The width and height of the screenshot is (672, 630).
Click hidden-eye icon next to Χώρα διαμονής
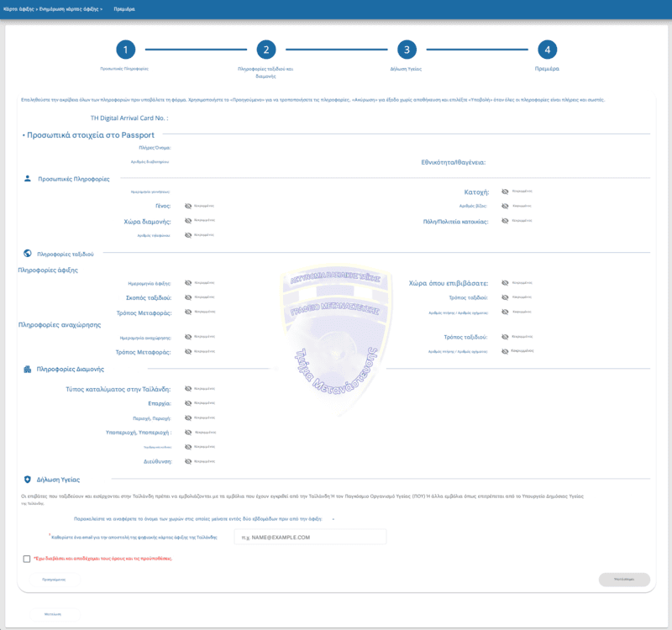(187, 221)
